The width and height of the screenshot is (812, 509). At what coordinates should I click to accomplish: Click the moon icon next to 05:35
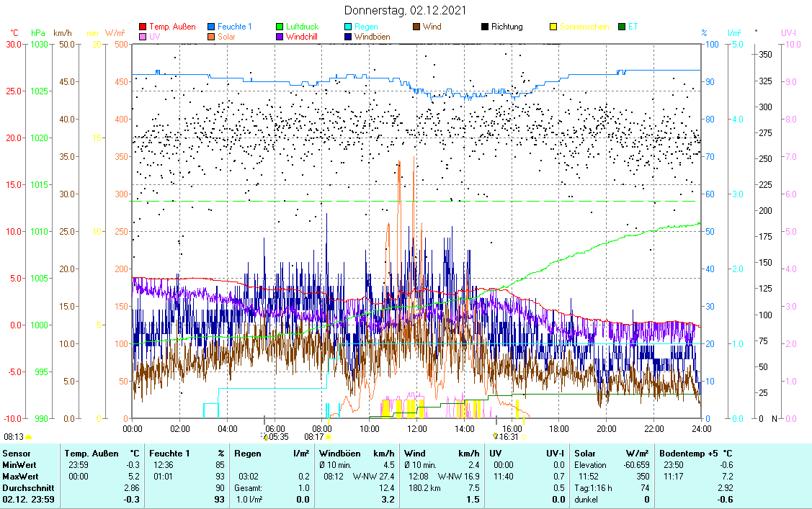pyautogui.click(x=264, y=436)
